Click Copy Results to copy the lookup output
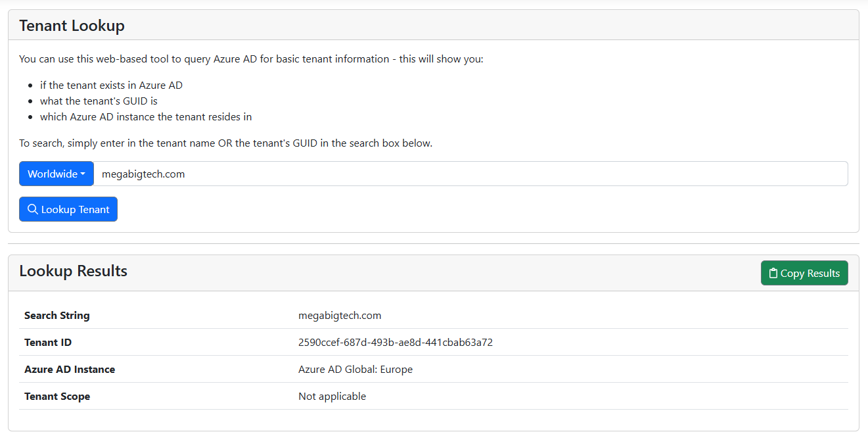 pos(804,272)
